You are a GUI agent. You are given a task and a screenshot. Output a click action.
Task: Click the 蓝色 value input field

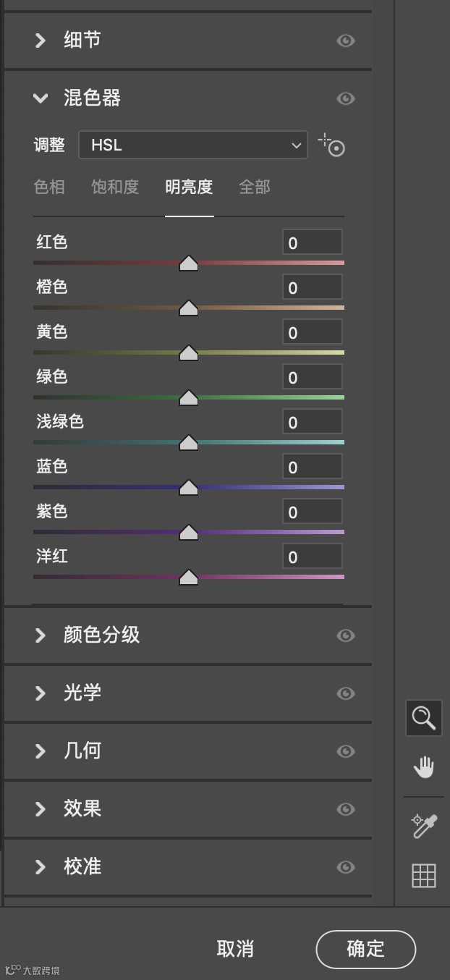312,467
